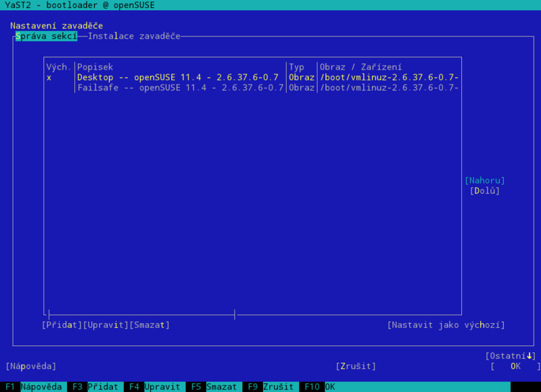Image resolution: width=541 pixels, height=392 pixels.
Task: Click F3 Přidat in function key bar
Action: point(95,387)
